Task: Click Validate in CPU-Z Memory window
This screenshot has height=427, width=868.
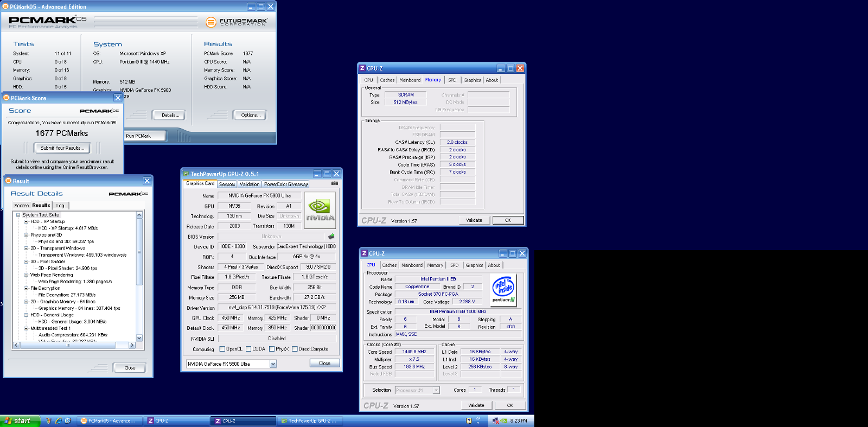Action: tap(474, 220)
